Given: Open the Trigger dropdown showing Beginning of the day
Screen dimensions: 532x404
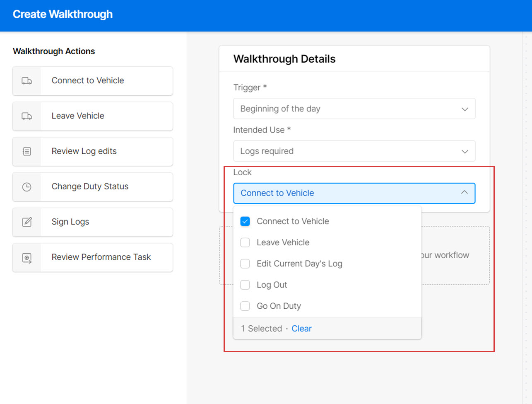Looking at the screenshot, I should tap(354, 109).
